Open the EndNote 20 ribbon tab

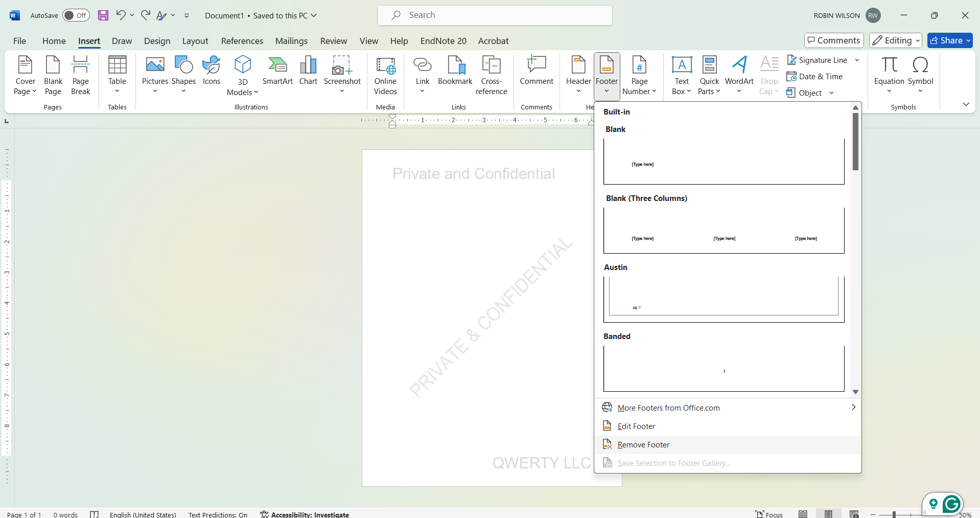click(443, 41)
